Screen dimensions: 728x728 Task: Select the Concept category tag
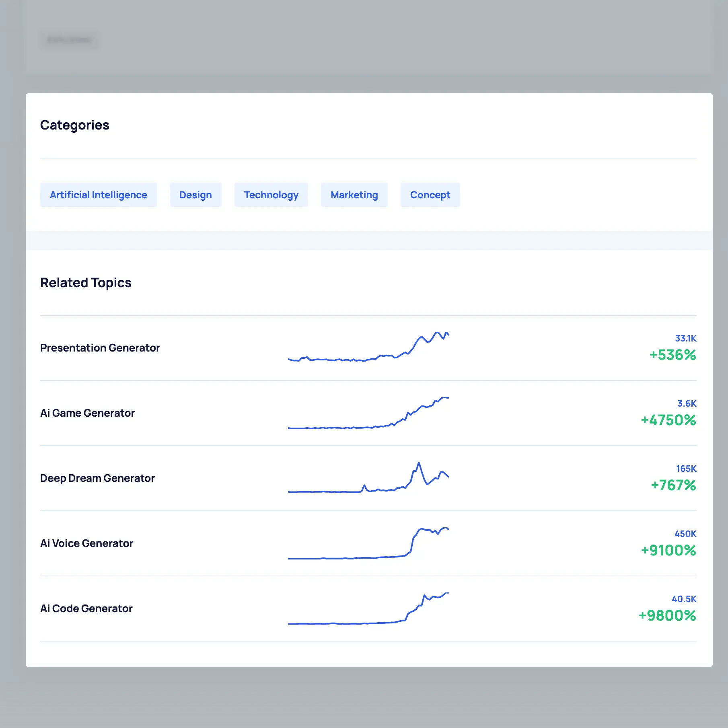(430, 195)
